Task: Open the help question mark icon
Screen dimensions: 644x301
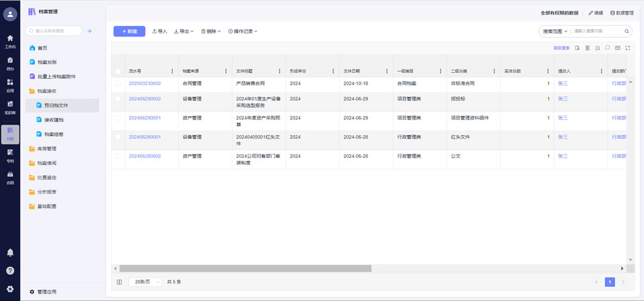Action: click(10, 271)
